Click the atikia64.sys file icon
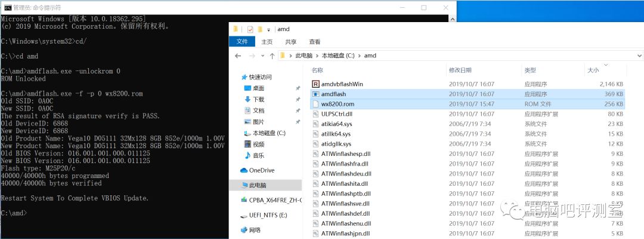The width and height of the screenshot is (644, 239). pyautogui.click(x=315, y=124)
